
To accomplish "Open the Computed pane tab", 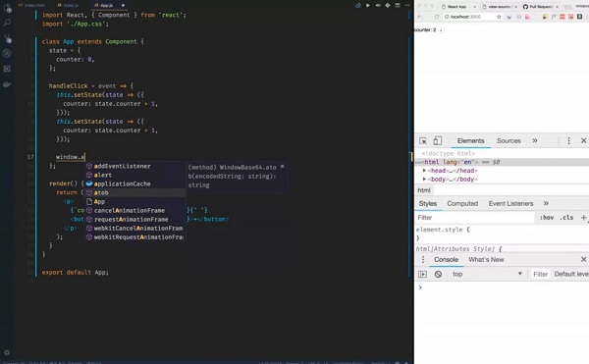I will pyautogui.click(x=462, y=203).
